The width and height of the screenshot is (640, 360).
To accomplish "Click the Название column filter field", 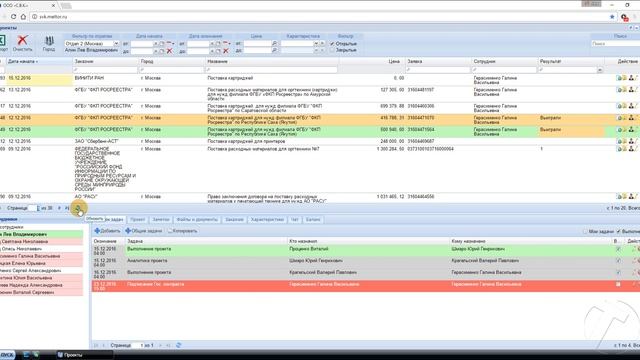I will pos(272,70).
